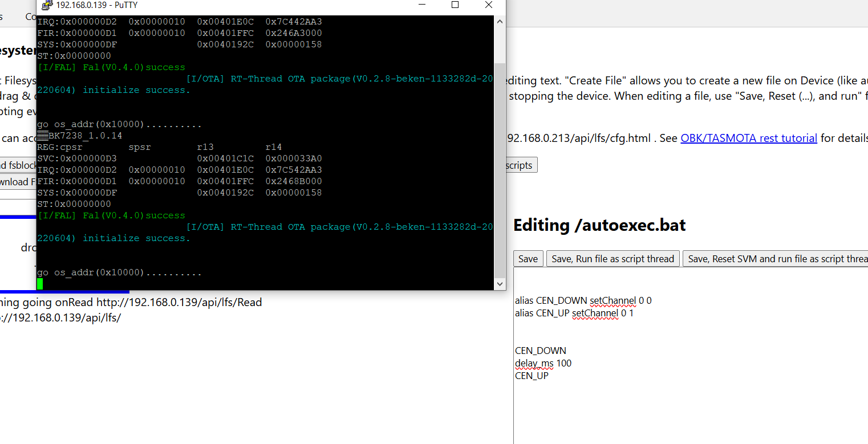Viewport: 868px width, 444px height.
Task: Click the PuTTY scrollbar up arrow
Action: pyautogui.click(x=500, y=21)
